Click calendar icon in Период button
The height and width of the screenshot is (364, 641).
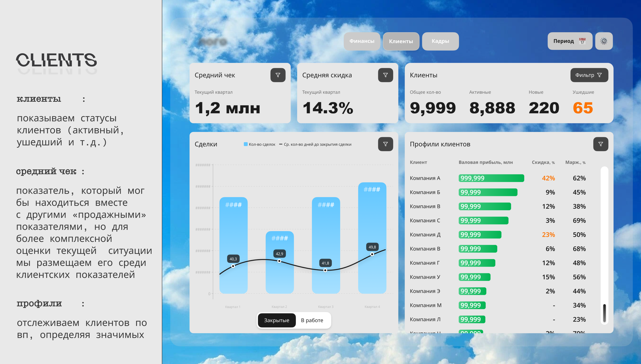point(582,41)
